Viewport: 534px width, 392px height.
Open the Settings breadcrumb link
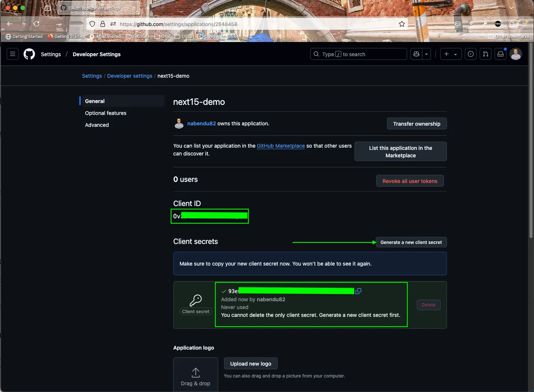pyautogui.click(x=92, y=76)
